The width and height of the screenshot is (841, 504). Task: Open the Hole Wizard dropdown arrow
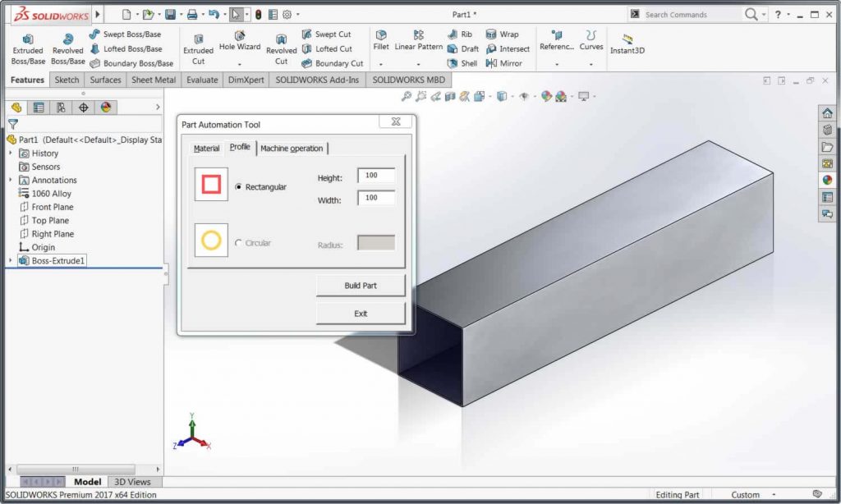point(240,64)
